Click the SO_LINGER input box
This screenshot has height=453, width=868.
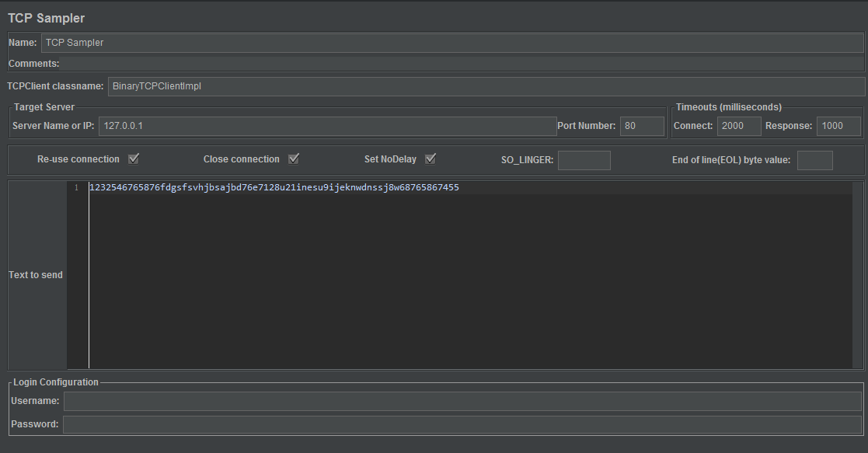[584, 160]
